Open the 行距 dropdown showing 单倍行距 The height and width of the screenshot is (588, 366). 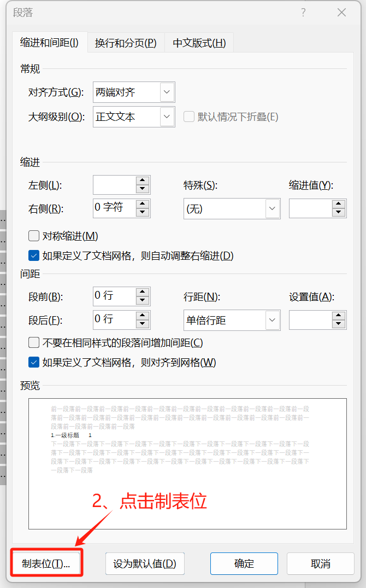click(x=232, y=320)
